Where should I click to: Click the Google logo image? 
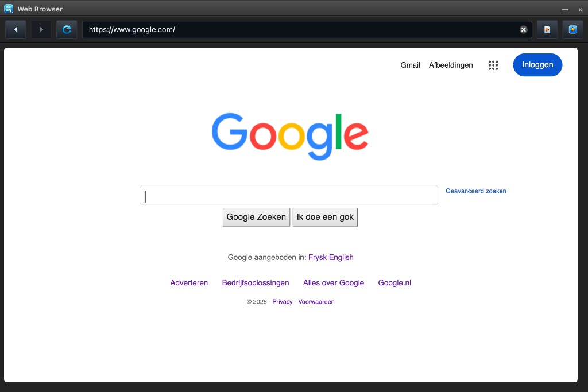290,137
